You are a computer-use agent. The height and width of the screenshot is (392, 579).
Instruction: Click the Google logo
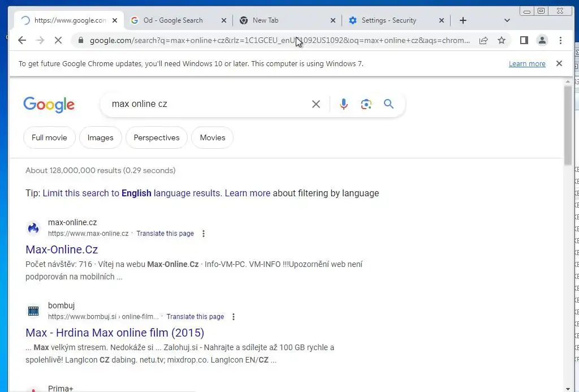[x=49, y=105]
